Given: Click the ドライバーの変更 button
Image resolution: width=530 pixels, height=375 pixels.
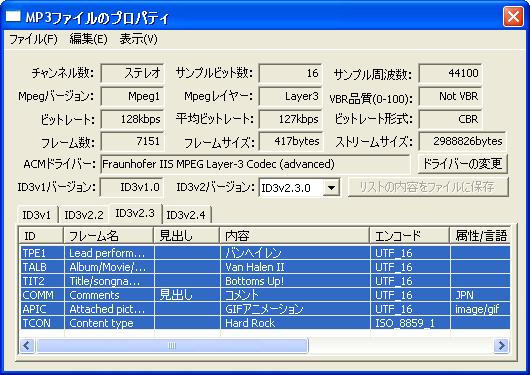Looking at the screenshot, I should 462,164.
